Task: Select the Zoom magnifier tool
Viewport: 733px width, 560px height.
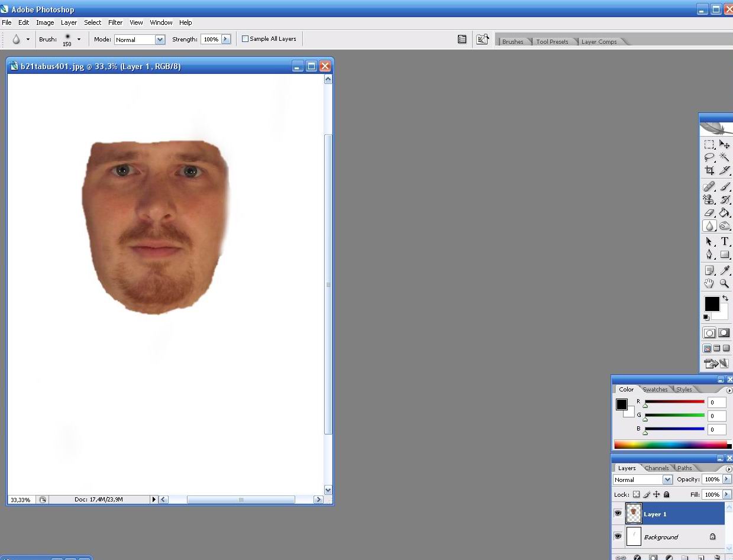Action: pos(724,283)
